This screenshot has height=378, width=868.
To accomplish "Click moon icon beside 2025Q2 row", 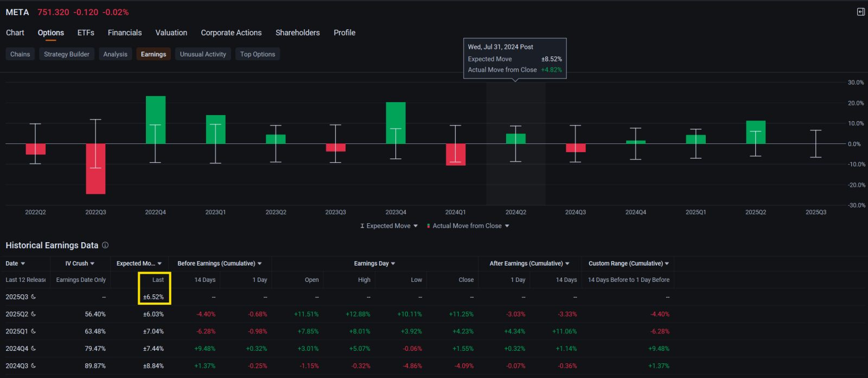I will click(34, 314).
